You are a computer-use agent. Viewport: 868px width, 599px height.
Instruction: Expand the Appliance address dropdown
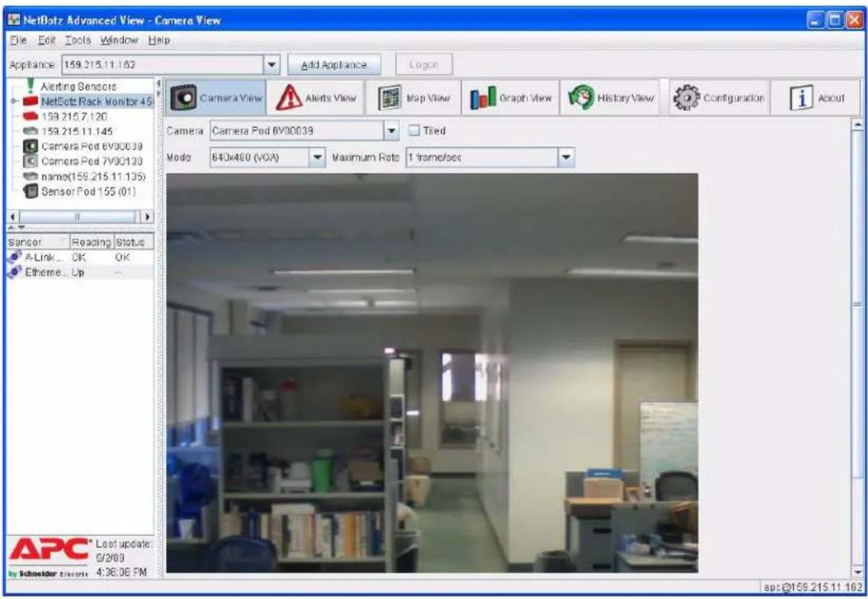271,64
